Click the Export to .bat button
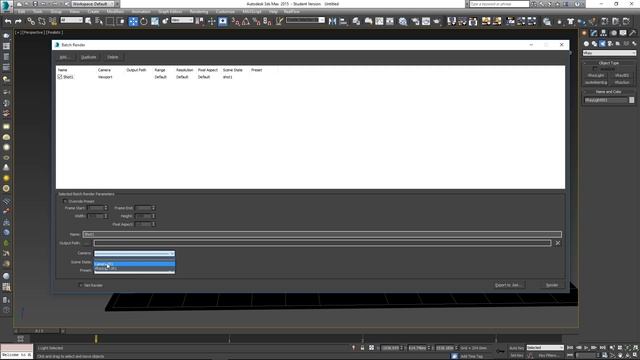 tap(508, 285)
